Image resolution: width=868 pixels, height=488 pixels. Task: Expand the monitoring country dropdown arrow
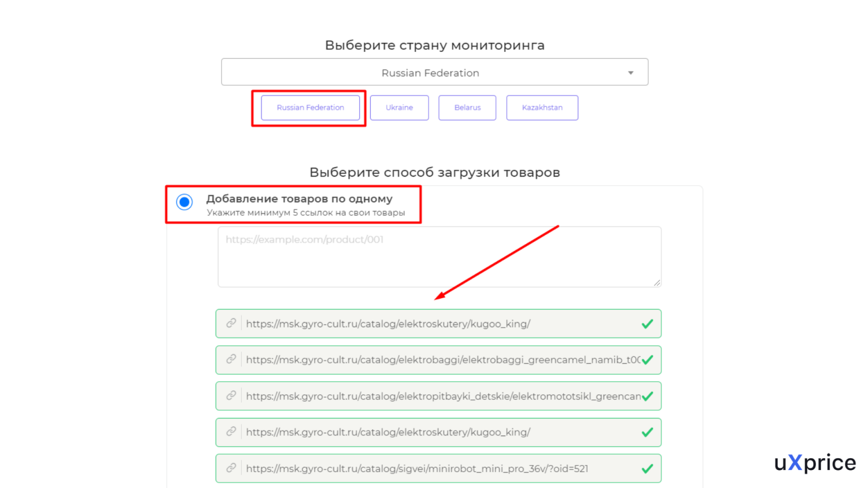tap(631, 73)
